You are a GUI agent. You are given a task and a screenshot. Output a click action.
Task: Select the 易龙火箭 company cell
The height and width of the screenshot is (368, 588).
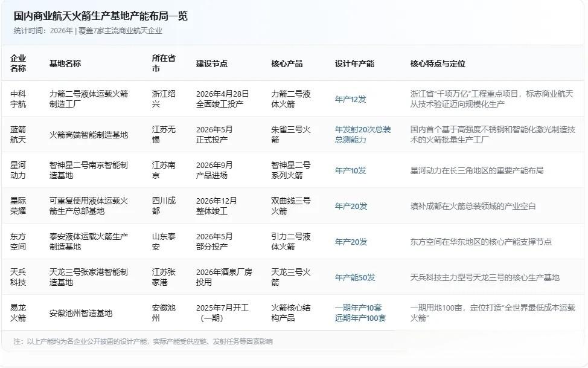(x=18, y=313)
